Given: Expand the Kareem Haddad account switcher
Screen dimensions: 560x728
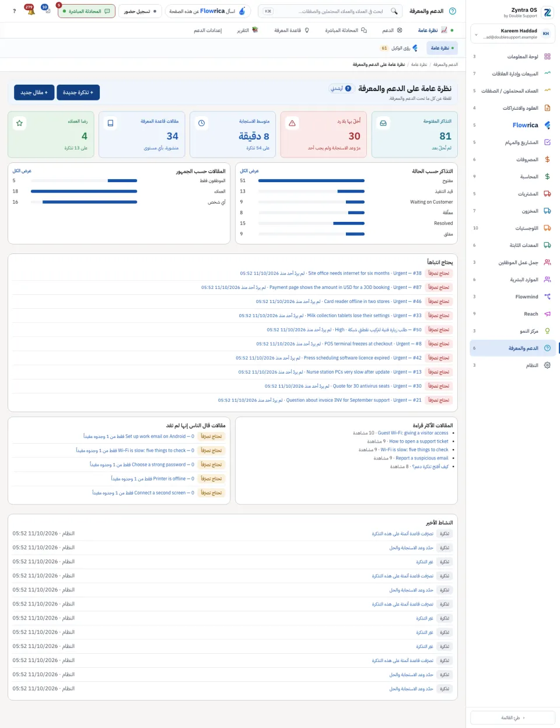Looking at the screenshot, I should coord(513,34).
